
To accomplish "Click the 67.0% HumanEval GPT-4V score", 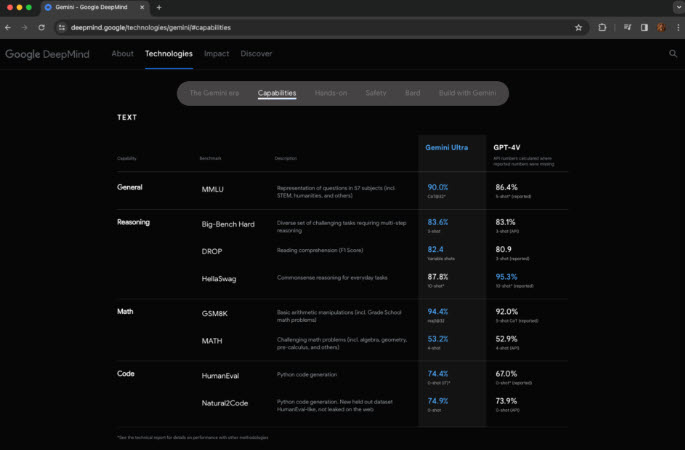I will [506, 374].
